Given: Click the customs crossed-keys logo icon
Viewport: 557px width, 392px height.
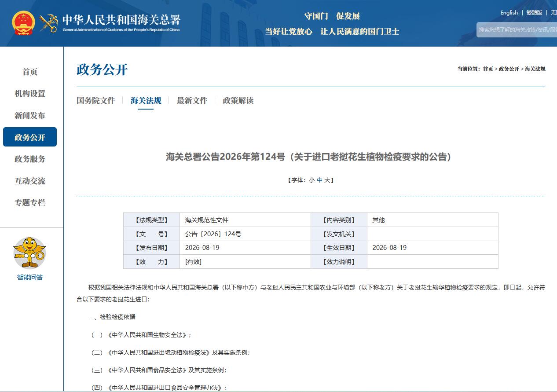Looking at the screenshot, I should tap(48, 23).
